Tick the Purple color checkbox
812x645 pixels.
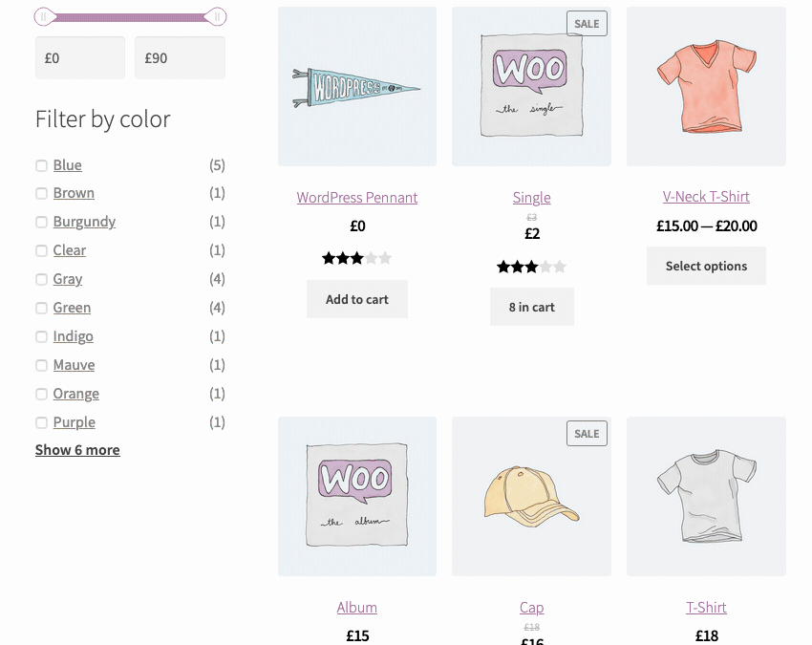point(41,422)
